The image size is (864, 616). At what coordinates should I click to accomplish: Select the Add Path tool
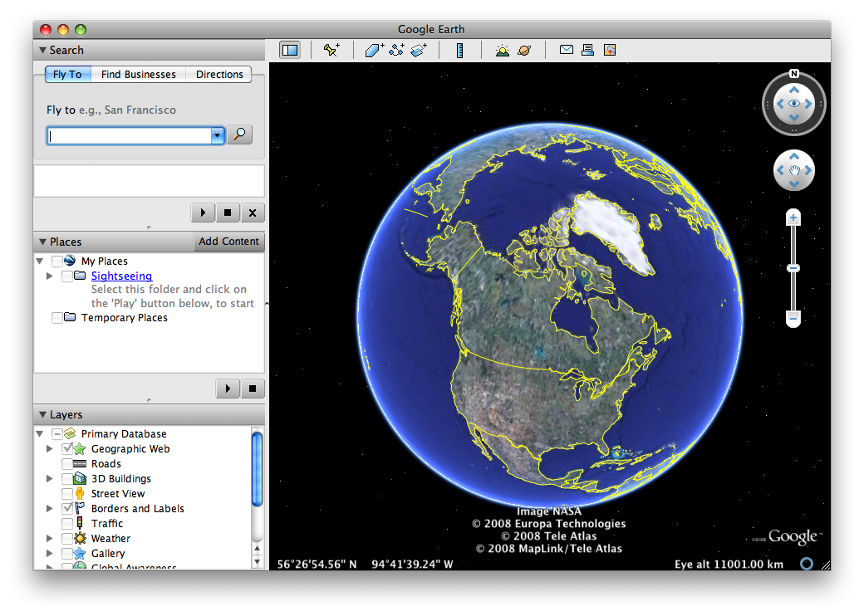coord(396,50)
